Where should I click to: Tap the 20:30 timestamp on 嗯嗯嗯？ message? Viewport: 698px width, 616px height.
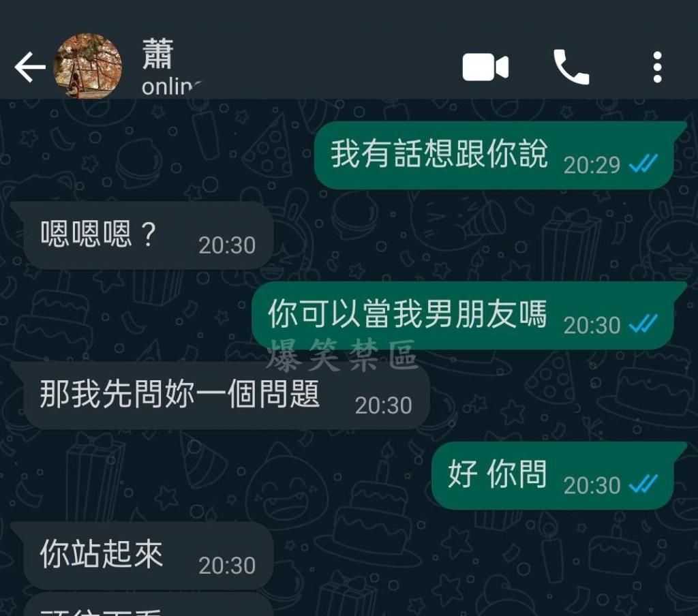click(227, 245)
